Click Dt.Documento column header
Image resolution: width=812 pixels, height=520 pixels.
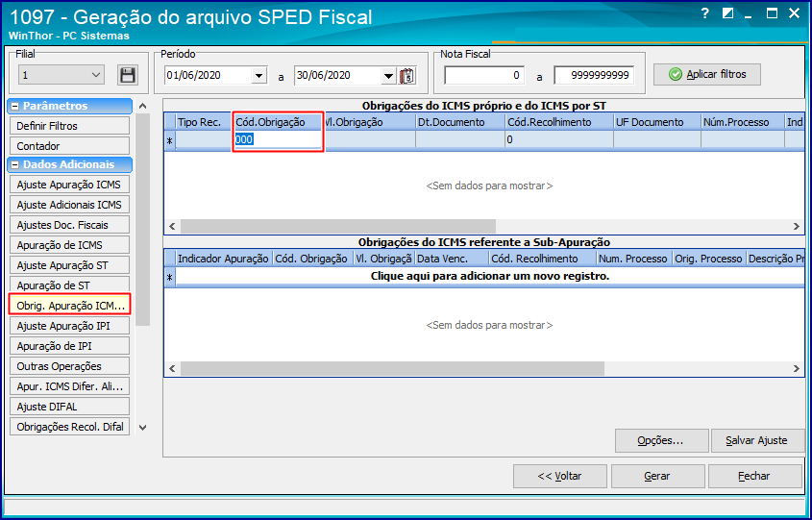[x=460, y=122]
